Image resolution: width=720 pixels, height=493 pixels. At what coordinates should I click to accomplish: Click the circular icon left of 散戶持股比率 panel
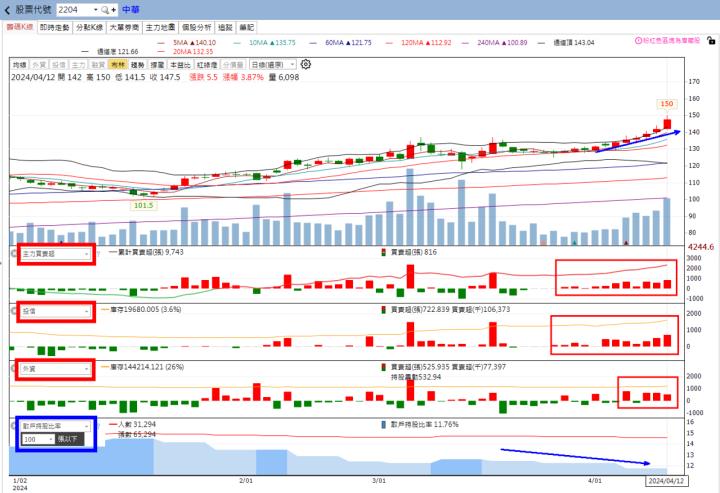pos(13,426)
